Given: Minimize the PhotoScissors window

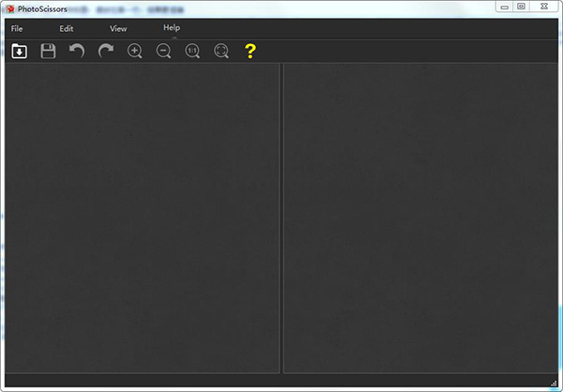Looking at the screenshot, I should 505,7.
